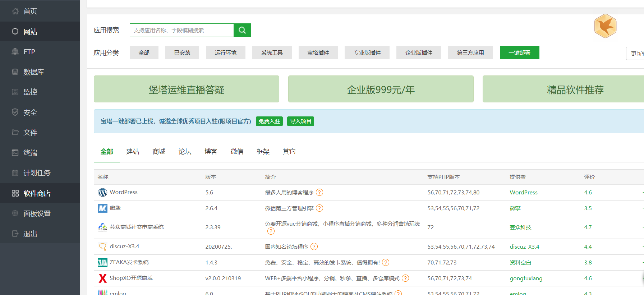Click the 4.6 rating for WordPress
The height and width of the screenshot is (295, 644).
point(588,193)
